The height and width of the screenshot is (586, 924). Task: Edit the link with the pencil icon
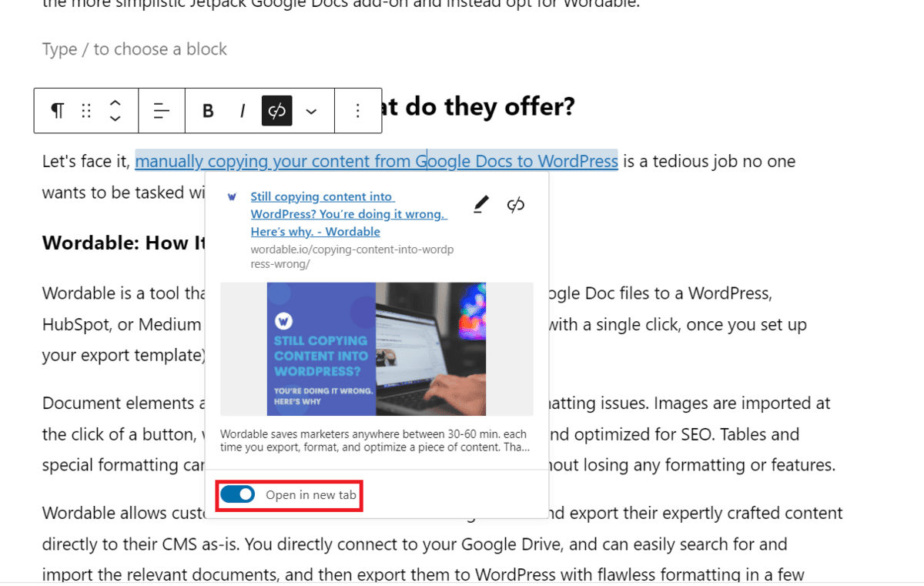click(x=480, y=203)
